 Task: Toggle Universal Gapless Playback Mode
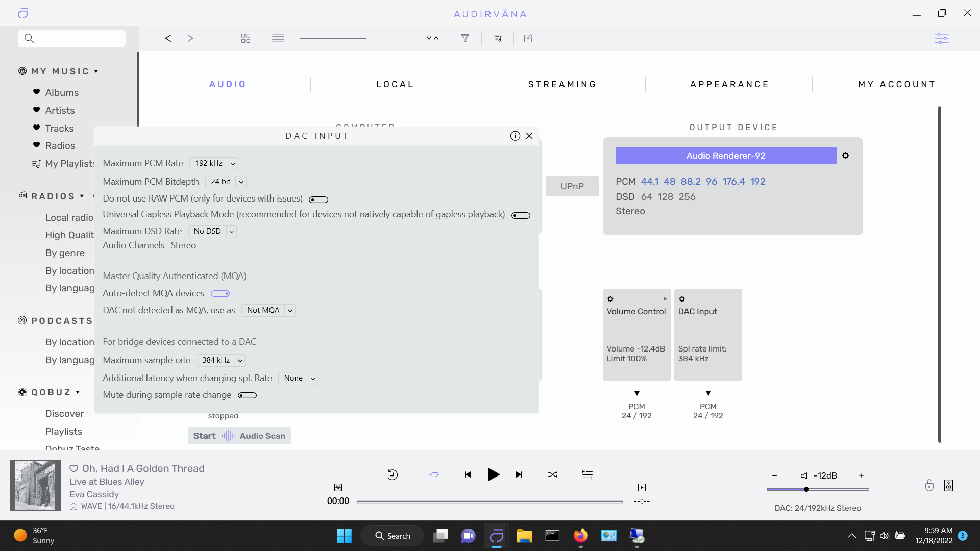click(x=521, y=215)
